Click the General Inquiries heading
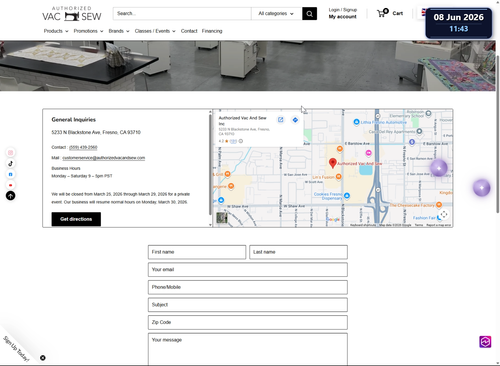The image size is (500, 366). point(74,120)
